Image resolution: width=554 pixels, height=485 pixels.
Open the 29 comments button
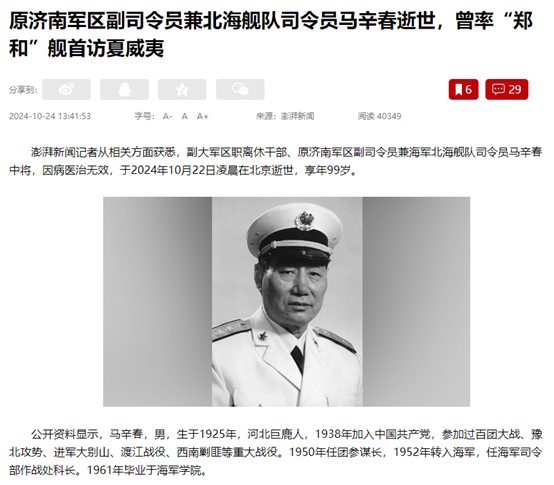(x=507, y=89)
